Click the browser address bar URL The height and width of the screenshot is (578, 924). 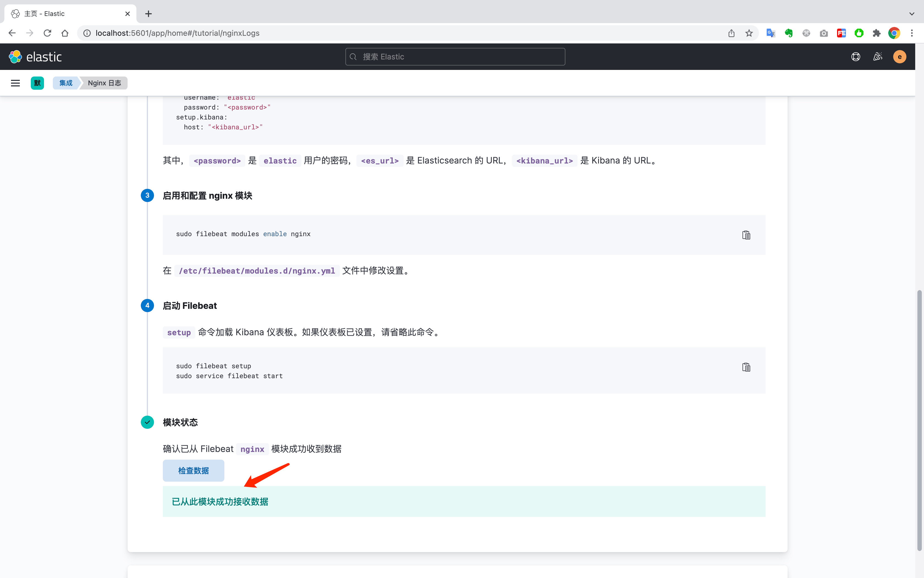pos(178,33)
